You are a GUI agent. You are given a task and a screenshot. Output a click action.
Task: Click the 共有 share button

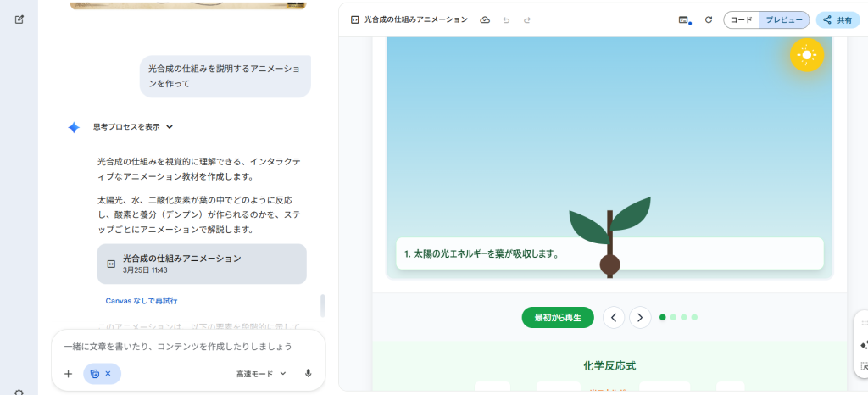click(x=837, y=19)
